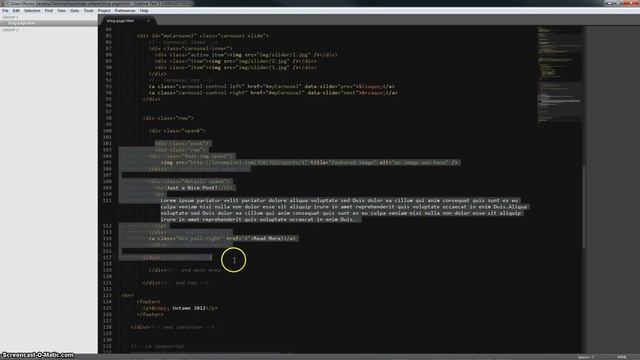Screen dimensions: 640x360
Task: Click the lorempixel img src line
Action: [310, 162]
